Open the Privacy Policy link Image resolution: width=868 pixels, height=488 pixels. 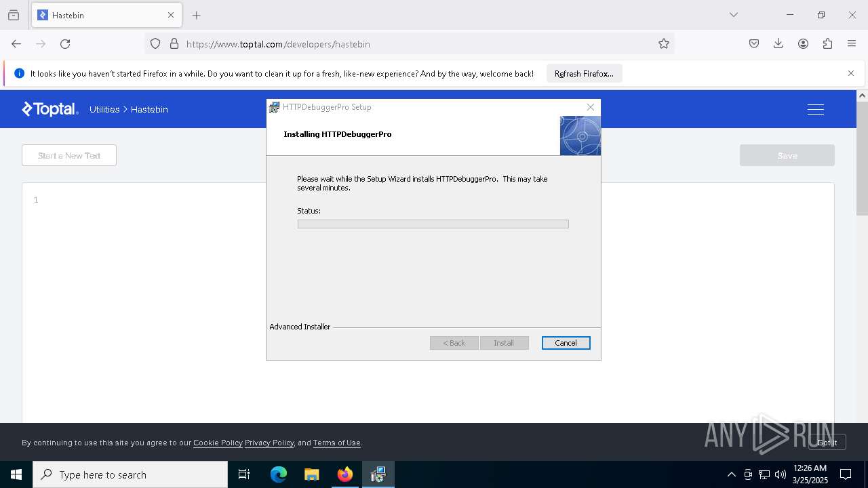tap(269, 443)
